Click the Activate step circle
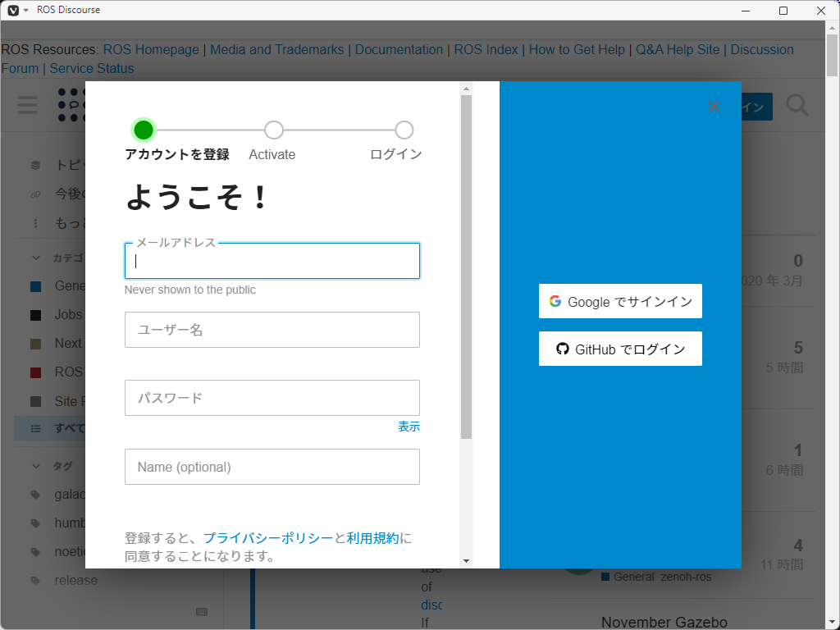840x630 pixels. 274,130
